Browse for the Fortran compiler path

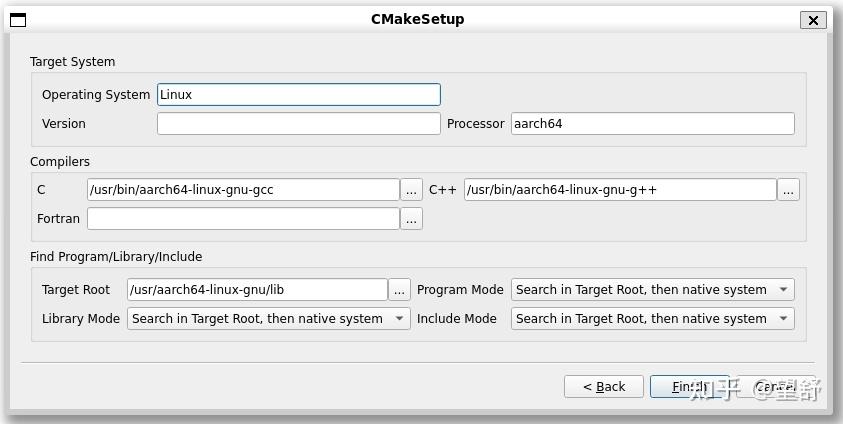point(411,219)
